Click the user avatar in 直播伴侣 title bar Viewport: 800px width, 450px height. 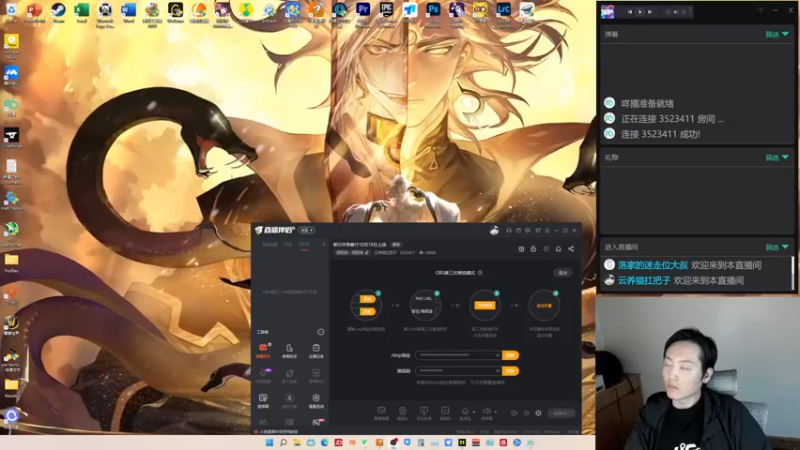point(493,230)
